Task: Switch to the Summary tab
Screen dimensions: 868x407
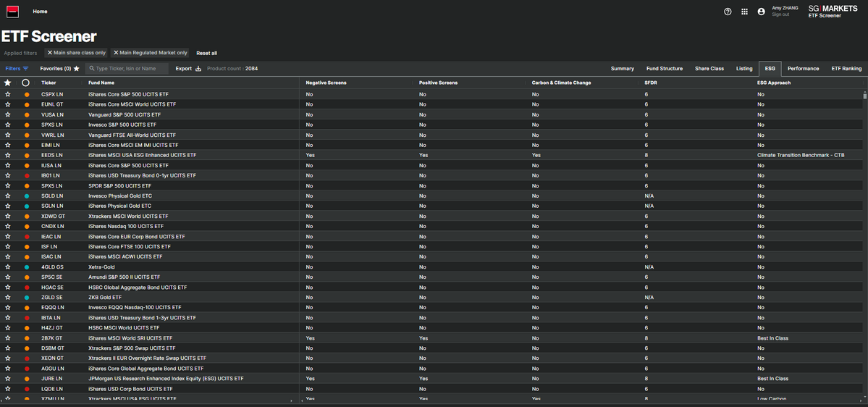Action: click(622, 69)
